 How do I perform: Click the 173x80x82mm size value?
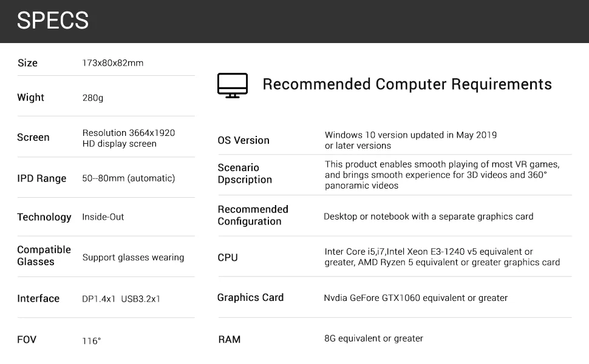(112, 63)
